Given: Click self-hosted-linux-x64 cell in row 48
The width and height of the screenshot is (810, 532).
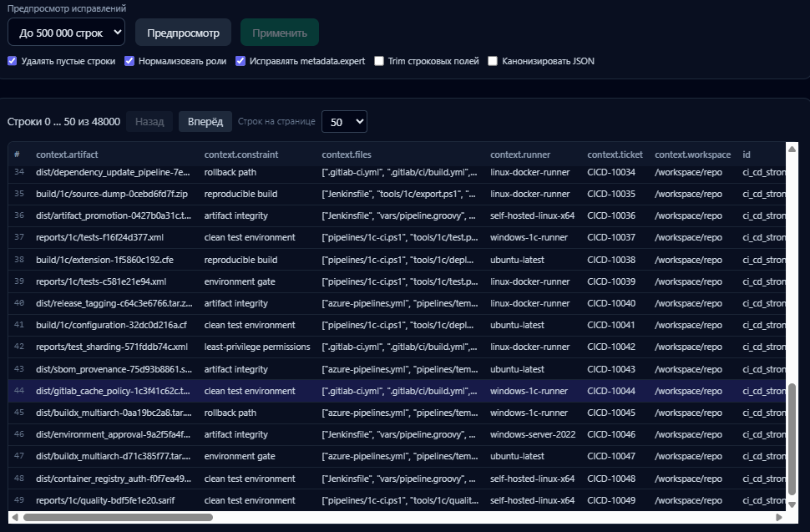Looking at the screenshot, I should [532, 479].
